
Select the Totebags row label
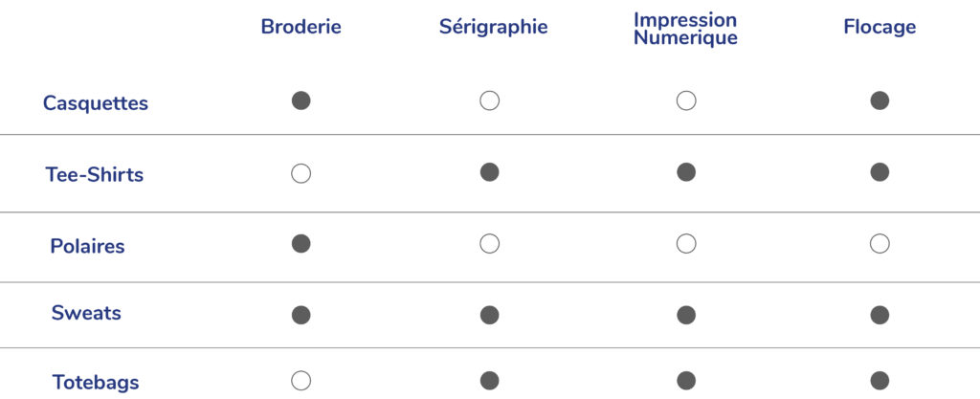[x=95, y=383]
